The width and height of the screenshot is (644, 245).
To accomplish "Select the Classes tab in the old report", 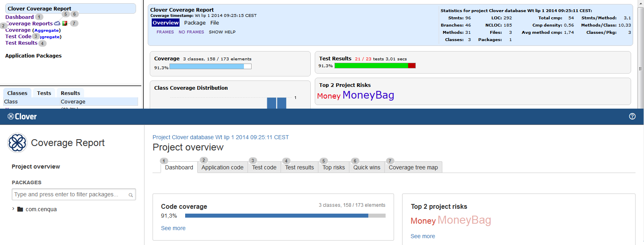I will click(x=17, y=93).
